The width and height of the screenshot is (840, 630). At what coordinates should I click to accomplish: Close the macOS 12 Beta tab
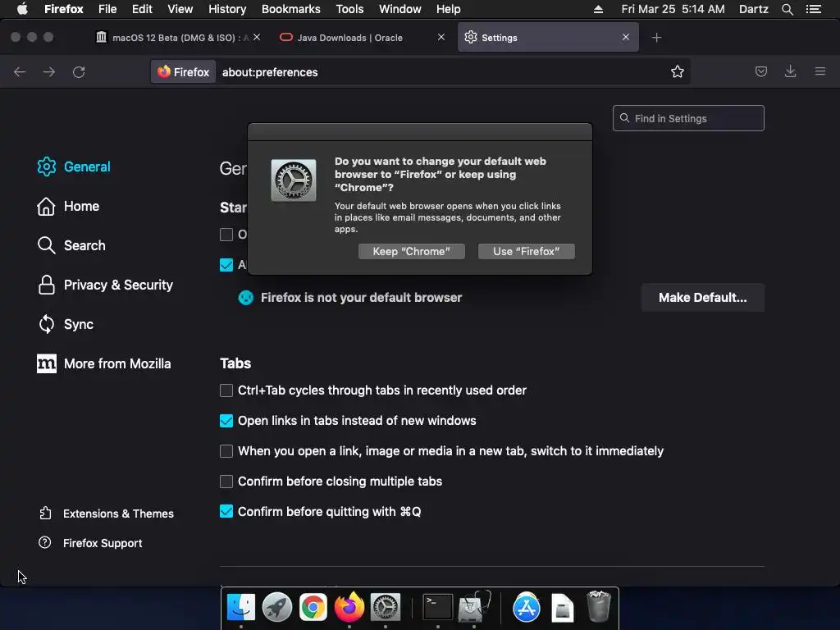[x=257, y=37]
